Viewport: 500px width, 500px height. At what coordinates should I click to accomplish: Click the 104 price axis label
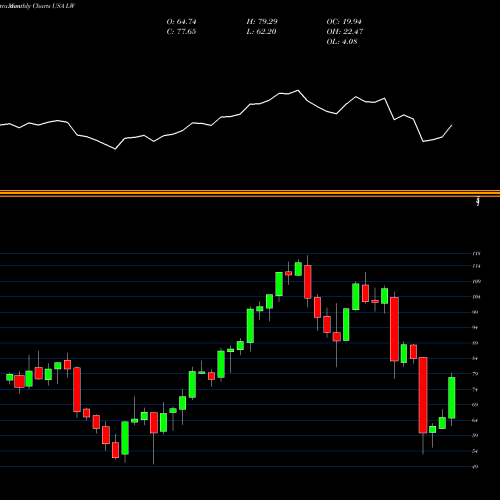(476, 297)
